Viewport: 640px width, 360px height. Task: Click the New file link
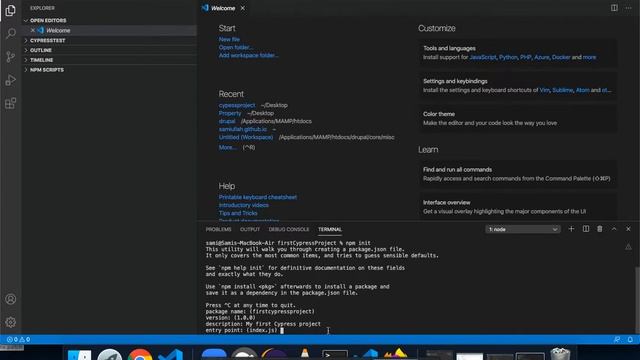pos(229,40)
